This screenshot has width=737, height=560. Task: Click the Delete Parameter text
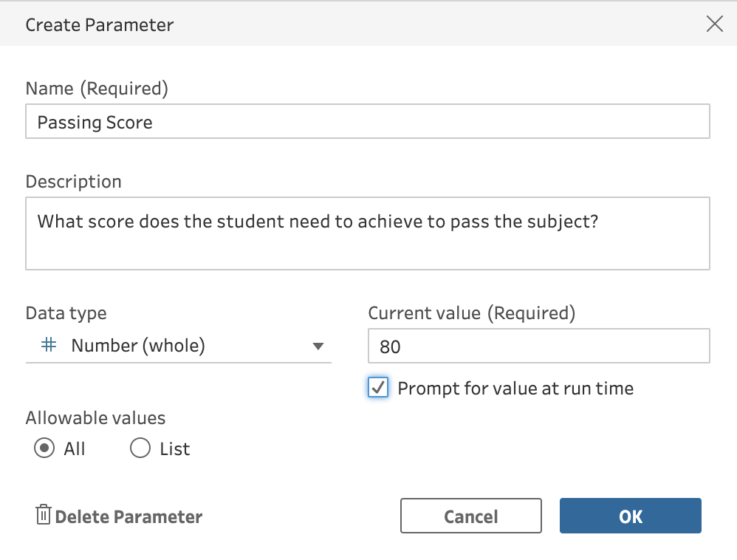tap(128, 516)
